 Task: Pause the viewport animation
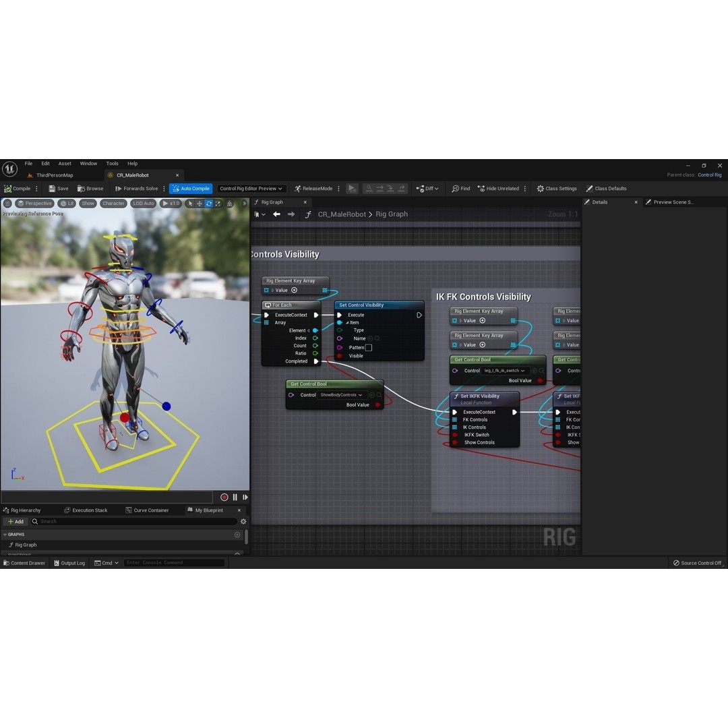tap(235, 497)
